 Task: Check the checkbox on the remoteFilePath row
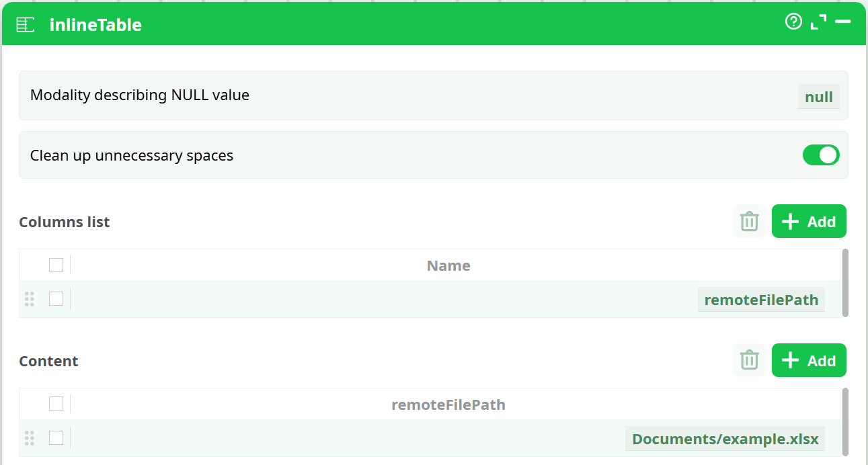tap(56, 299)
